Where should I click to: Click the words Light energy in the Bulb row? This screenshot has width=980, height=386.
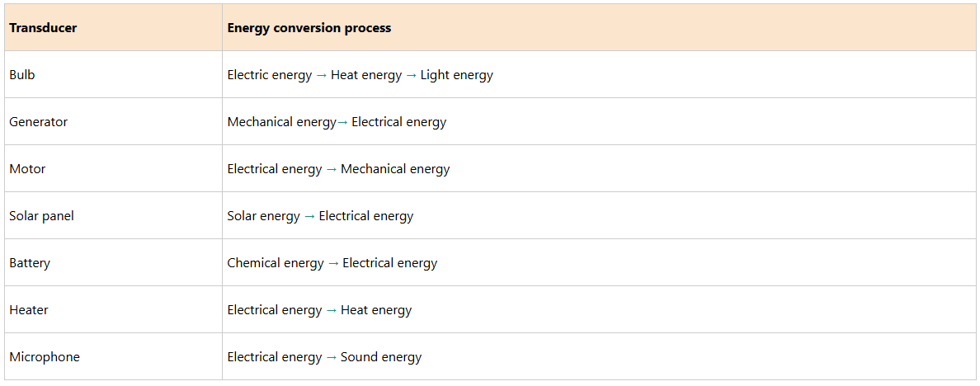point(456,75)
